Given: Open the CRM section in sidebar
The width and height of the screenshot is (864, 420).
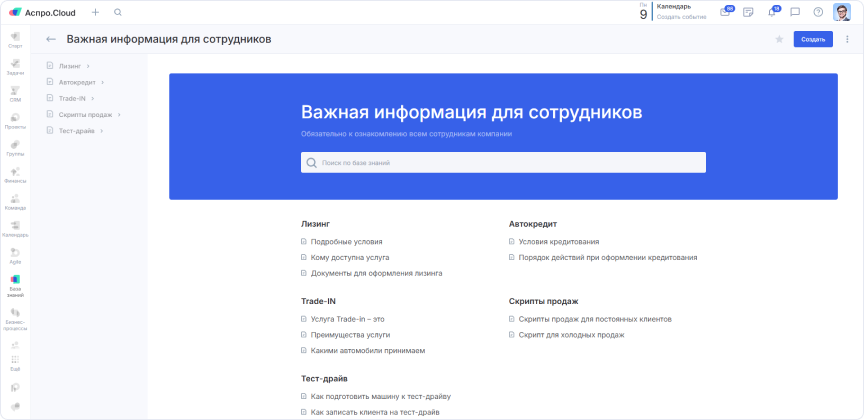Looking at the screenshot, I should [x=15, y=92].
